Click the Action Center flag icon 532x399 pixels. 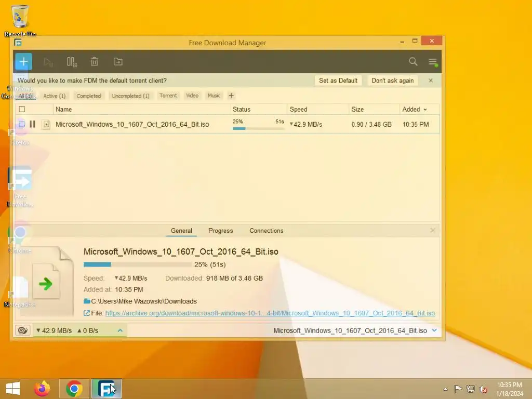[458, 389]
